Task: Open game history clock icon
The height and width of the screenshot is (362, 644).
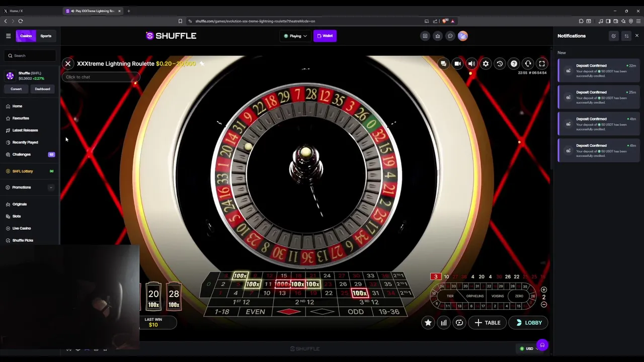Action: 500,64
